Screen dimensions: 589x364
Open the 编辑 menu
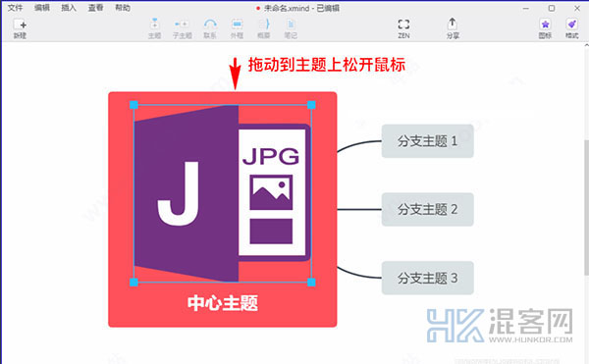42,8
